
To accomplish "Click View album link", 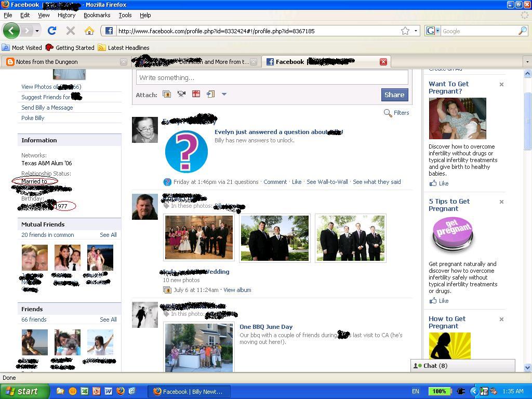I will [237, 290].
